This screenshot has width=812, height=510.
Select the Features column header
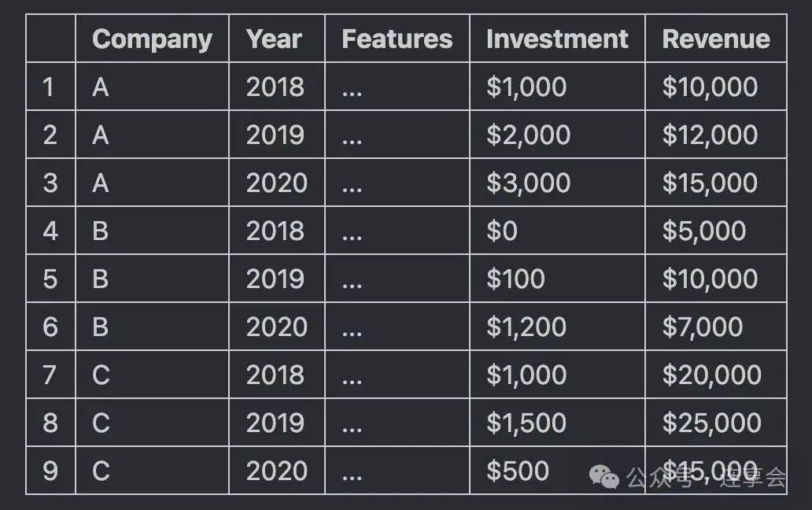coord(397,39)
